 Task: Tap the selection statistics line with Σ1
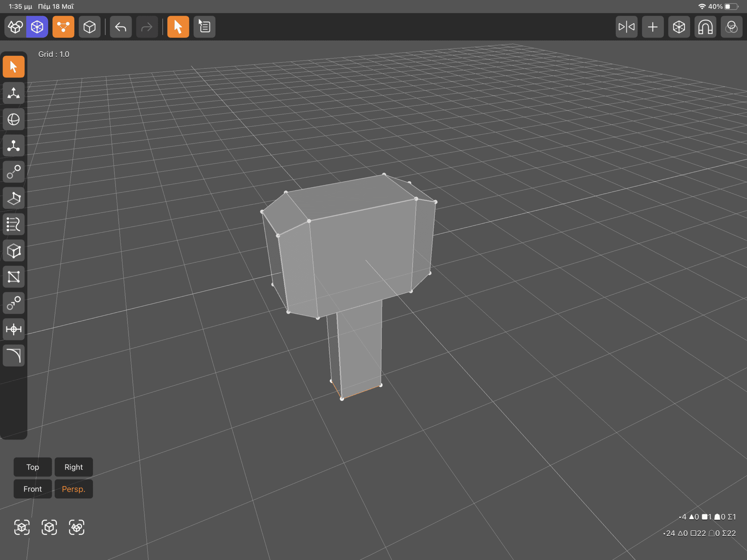[707, 517]
